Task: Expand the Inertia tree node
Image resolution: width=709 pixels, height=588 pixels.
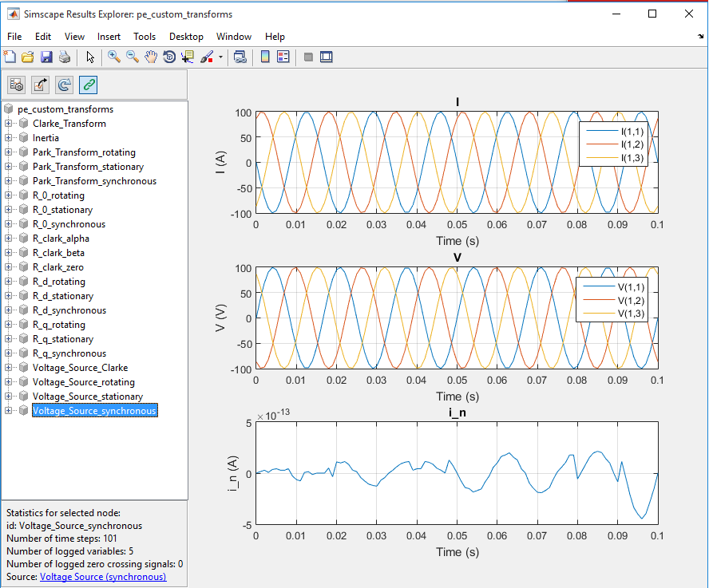Action: coord(9,138)
